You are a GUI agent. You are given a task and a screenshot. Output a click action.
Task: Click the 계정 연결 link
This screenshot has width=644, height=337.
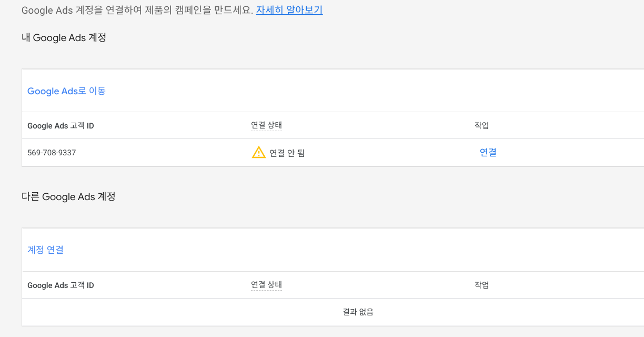(45, 250)
